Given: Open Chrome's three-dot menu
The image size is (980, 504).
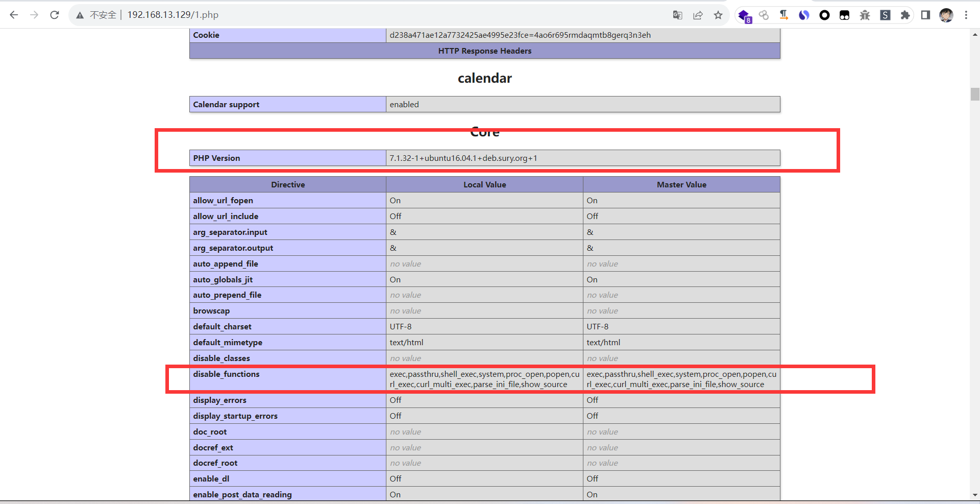Looking at the screenshot, I should (x=966, y=15).
